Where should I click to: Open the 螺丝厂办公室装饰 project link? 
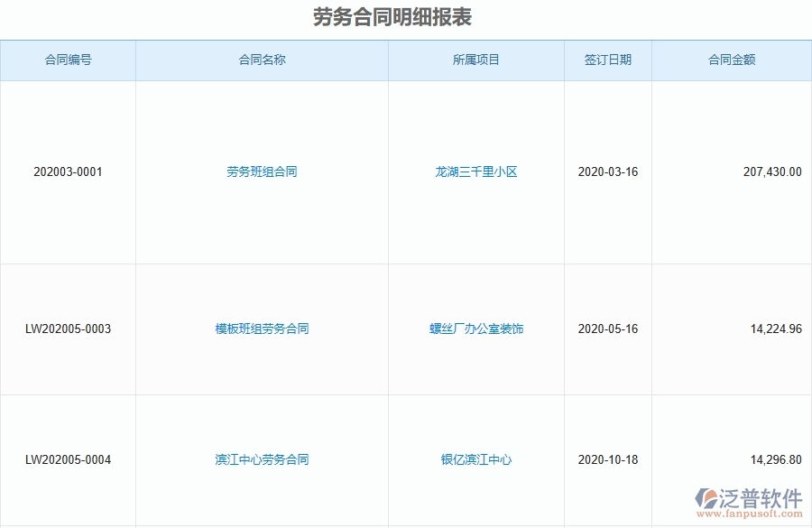coord(475,329)
